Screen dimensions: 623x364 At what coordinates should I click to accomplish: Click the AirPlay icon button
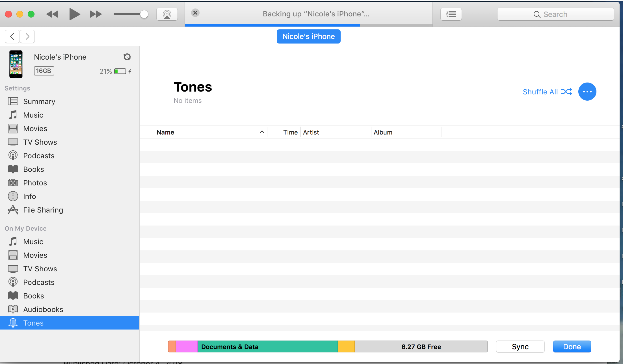(167, 14)
